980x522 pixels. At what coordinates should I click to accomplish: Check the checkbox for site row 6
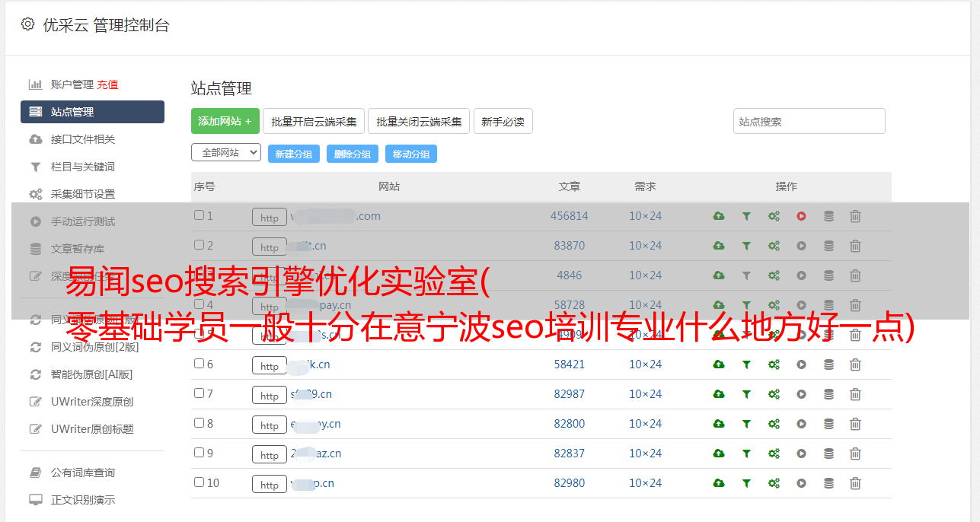click(x=199, y=364)
